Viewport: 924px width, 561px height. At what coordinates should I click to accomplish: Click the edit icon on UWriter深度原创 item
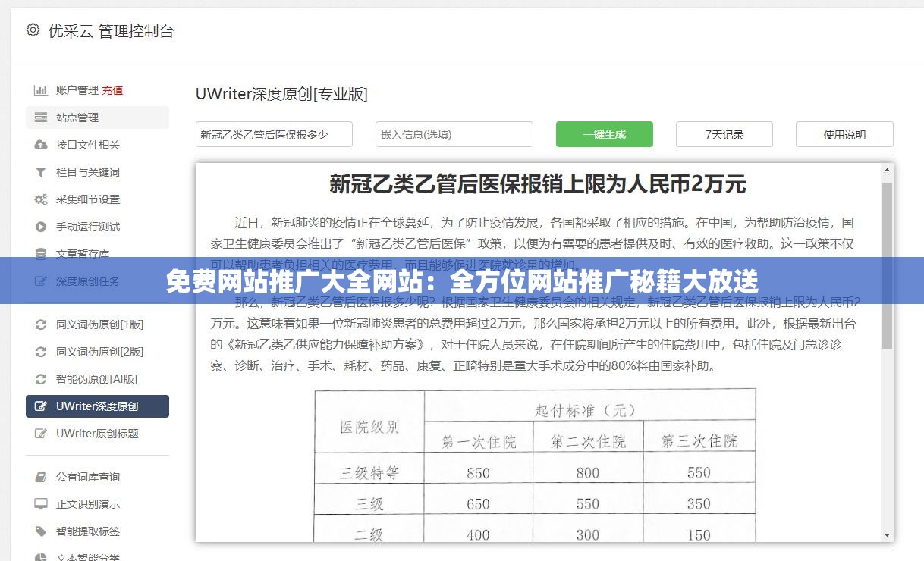41,406
